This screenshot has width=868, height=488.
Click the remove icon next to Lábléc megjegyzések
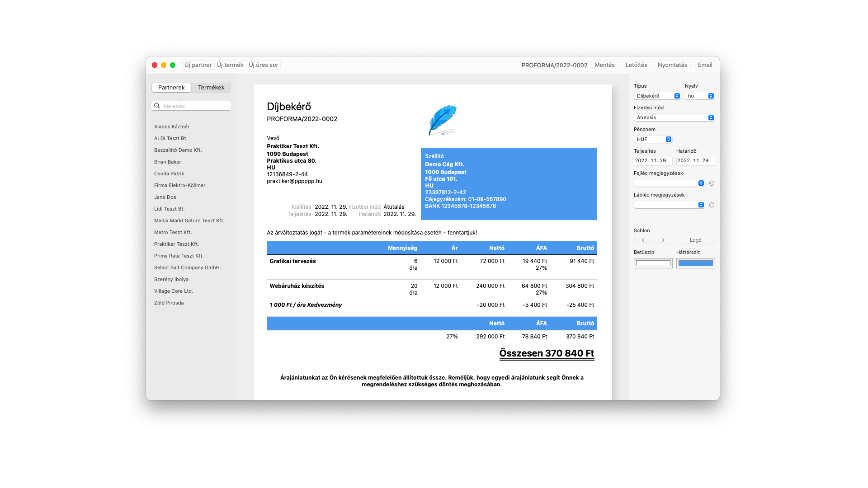point(712,205)
